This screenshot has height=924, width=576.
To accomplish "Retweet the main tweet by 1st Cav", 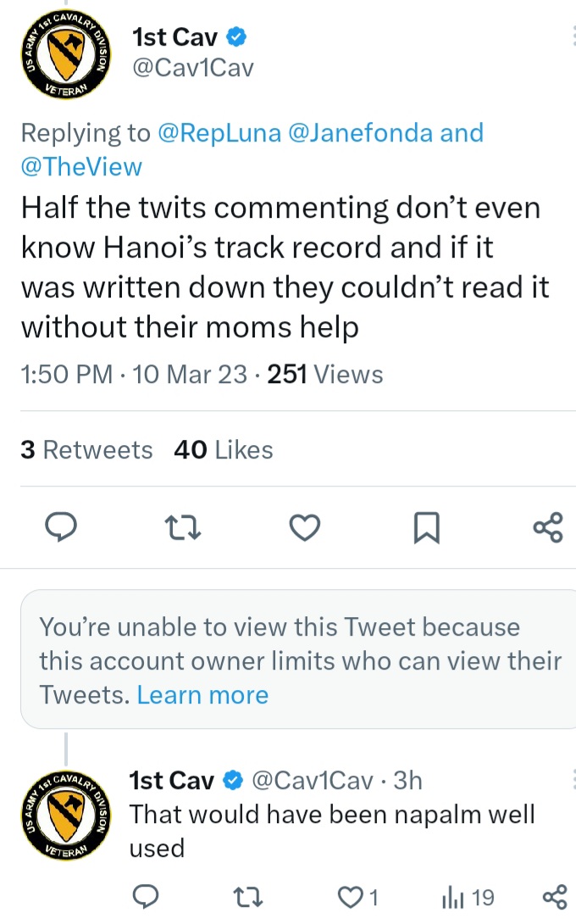I will click(183, 527).
